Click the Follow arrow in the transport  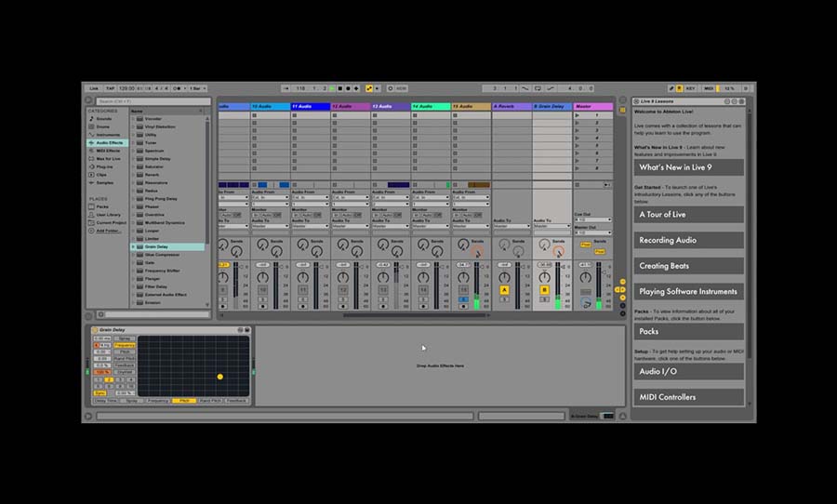286,88
